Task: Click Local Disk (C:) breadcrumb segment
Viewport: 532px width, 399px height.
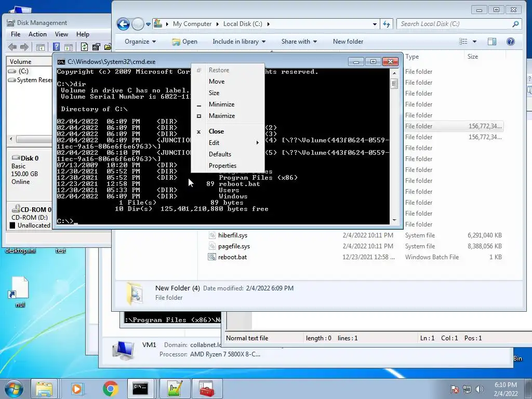Action: tap(243, 24)
